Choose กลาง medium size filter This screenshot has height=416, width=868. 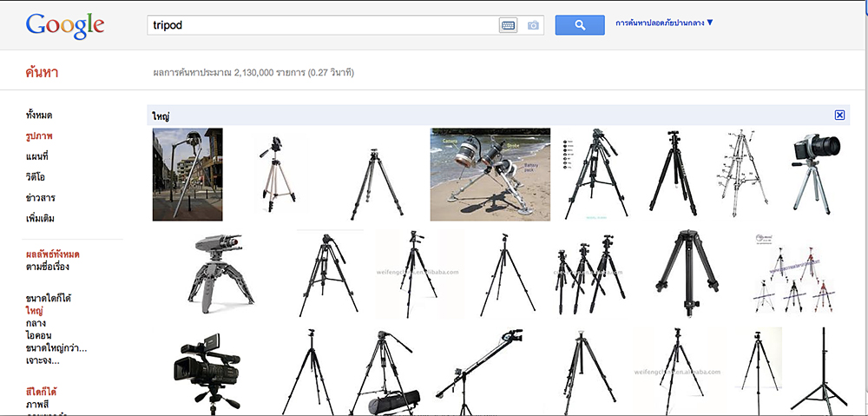click(36, 323)
